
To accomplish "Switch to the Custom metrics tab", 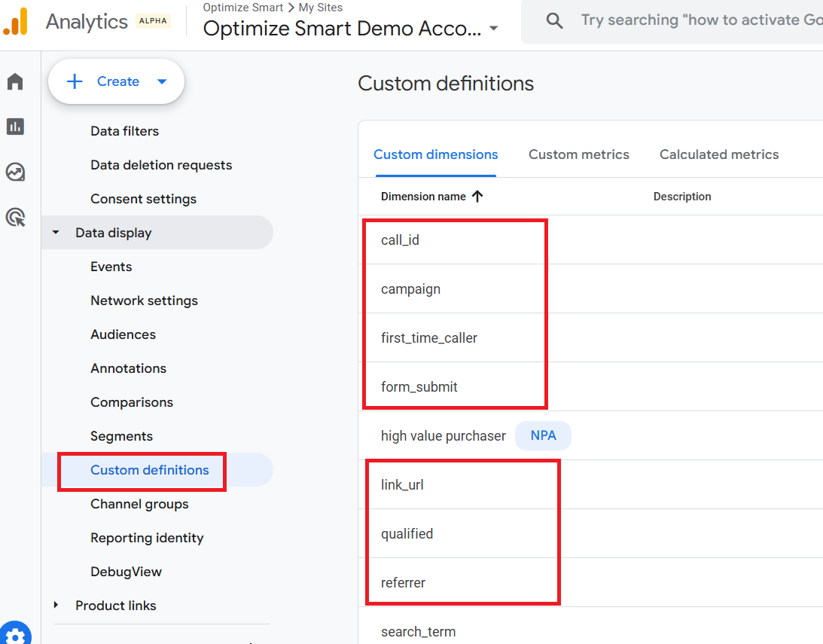I will [578, 154].
